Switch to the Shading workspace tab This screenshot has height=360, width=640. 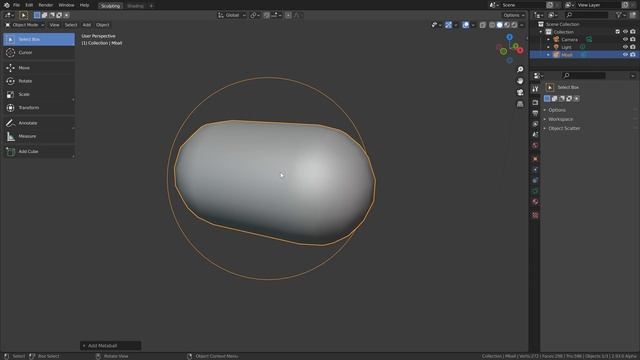point(135,6)
